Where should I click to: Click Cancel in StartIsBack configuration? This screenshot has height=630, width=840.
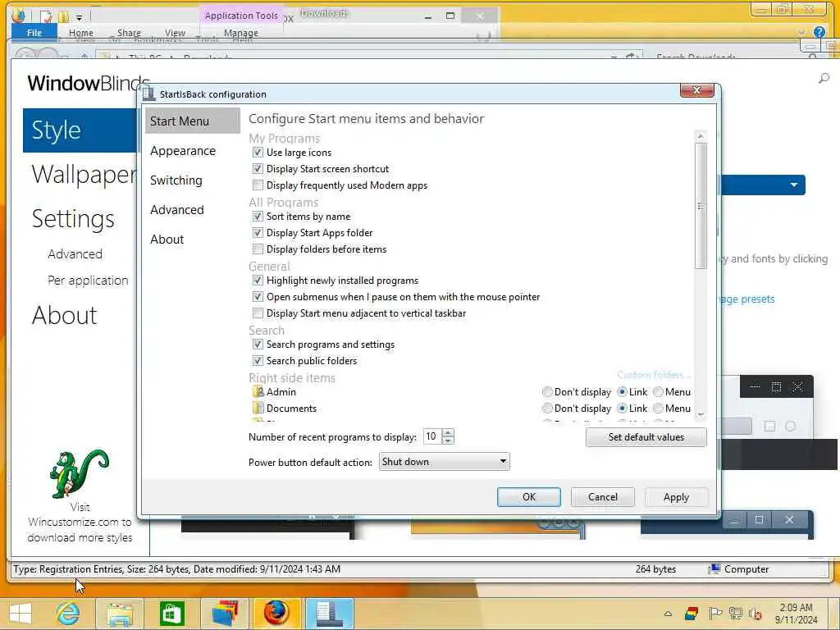603,497
